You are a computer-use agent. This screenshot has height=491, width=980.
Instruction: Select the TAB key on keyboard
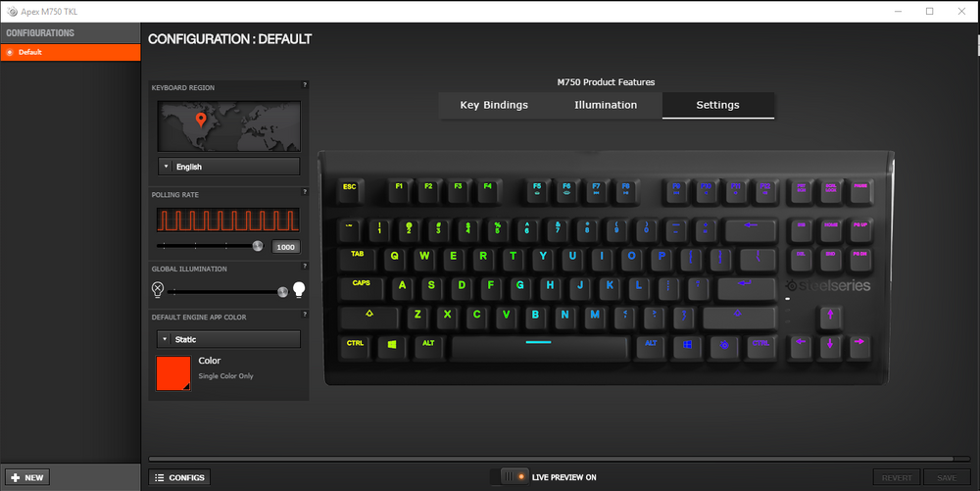point(358,259)
